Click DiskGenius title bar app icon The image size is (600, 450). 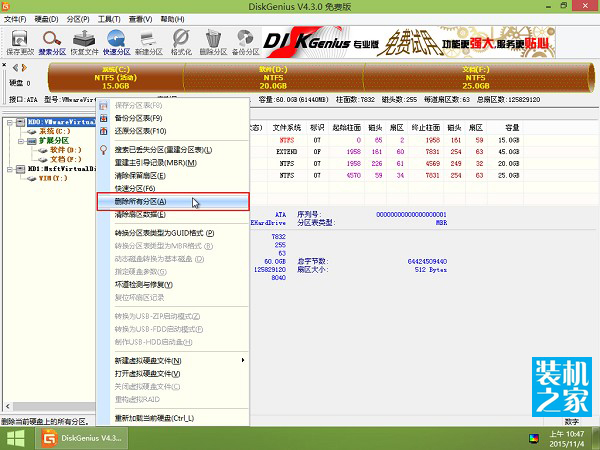5,7
